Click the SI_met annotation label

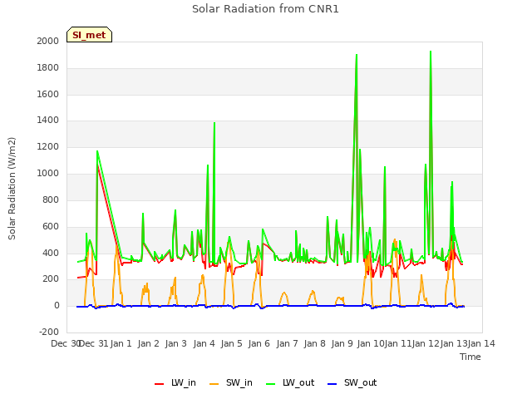click(89, 35)
